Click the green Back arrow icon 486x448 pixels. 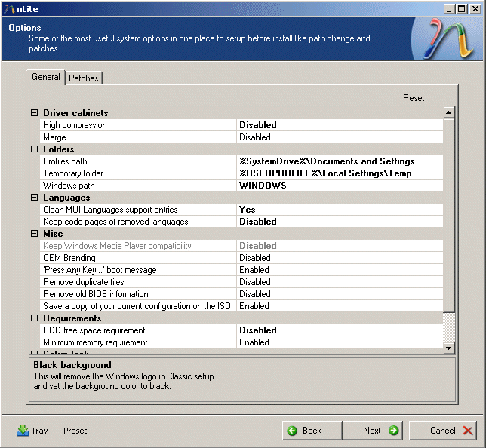point(292,431)
